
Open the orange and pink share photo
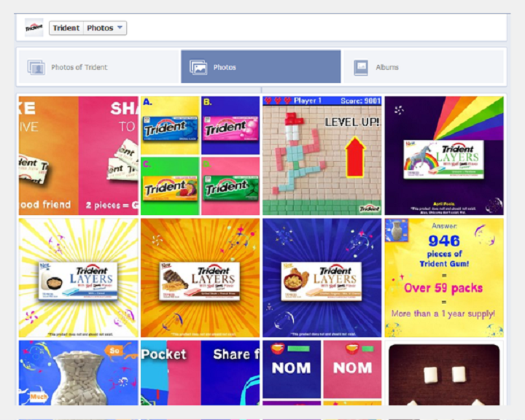point(78,156)
